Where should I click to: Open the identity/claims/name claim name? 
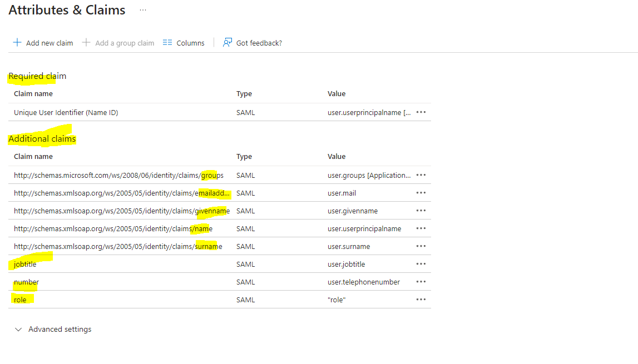(113, 228)
